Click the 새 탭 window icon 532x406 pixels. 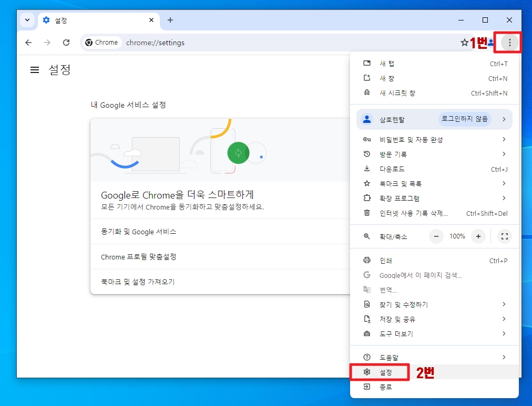[367, 64]
